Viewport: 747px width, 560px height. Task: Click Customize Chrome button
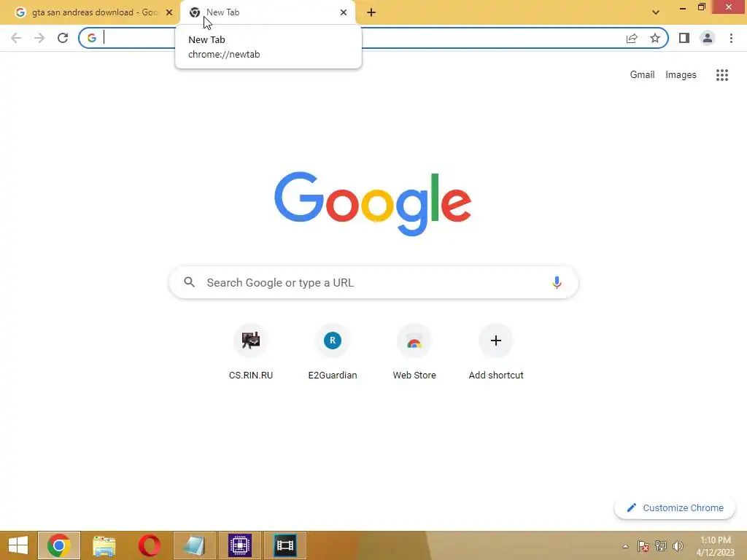pos(675,508)
